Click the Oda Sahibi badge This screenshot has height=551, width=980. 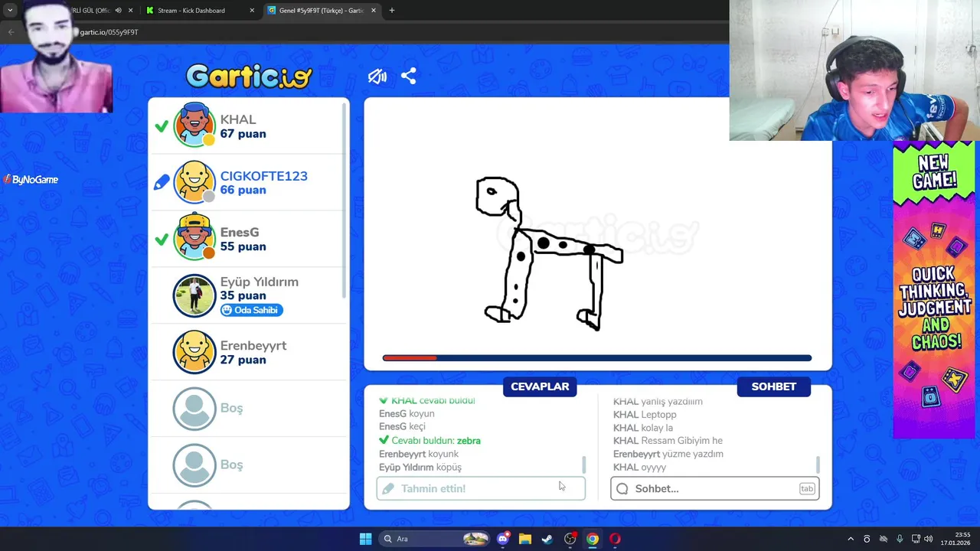click(252, 310)
